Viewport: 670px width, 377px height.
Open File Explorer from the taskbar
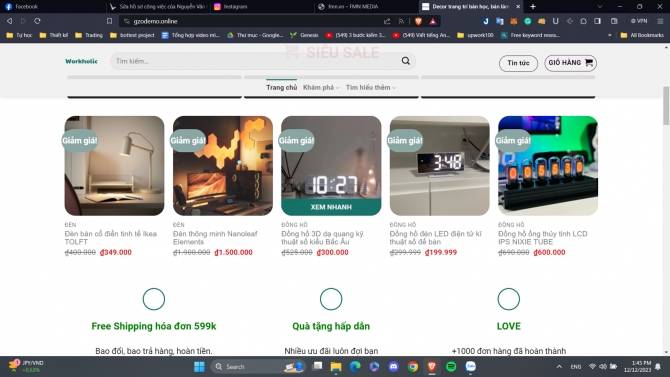click(x=336, y=367)
